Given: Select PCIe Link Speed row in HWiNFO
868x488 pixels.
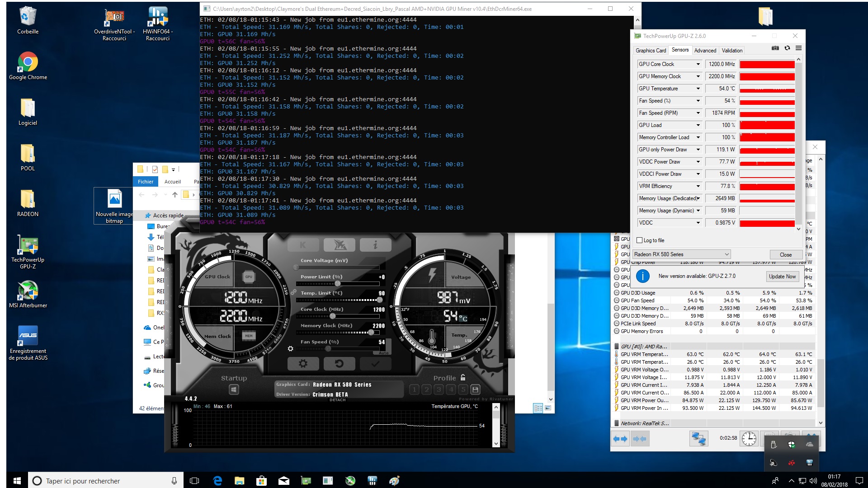Looking at the screenshot, I should (714, 324).
